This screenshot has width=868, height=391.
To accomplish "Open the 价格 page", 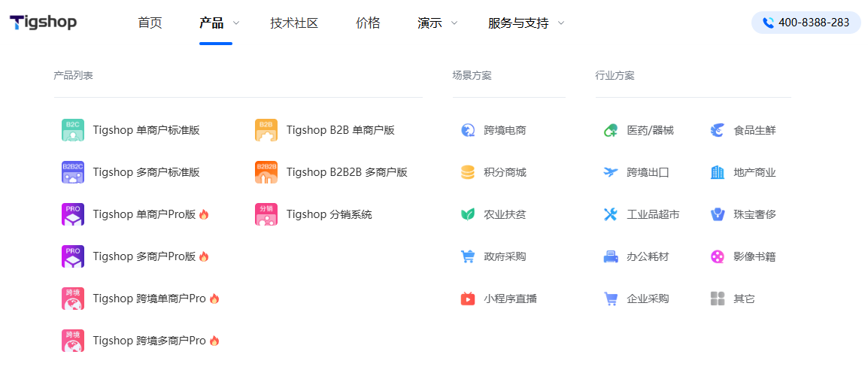I will pyautogui.click(x=368, y=23).
